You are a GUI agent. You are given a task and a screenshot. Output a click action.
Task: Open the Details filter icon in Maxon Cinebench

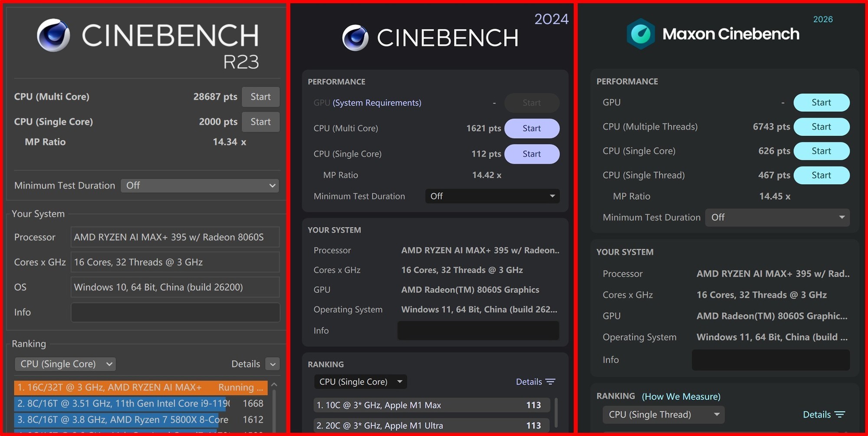(841, 414)
